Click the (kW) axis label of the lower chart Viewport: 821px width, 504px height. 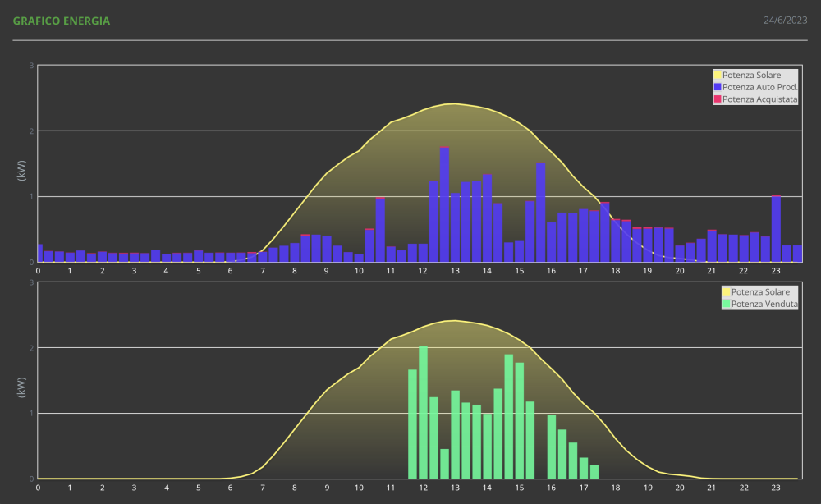22,387
